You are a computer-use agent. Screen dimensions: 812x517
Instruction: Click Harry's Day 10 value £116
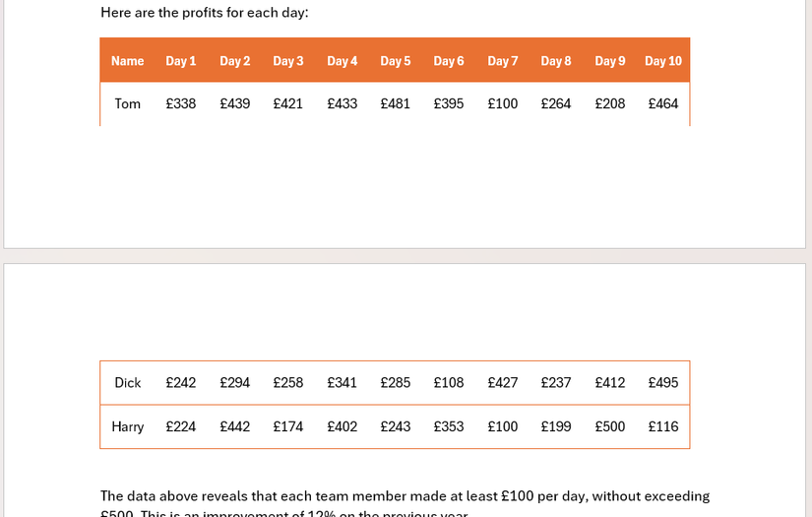tap(662, 426)
